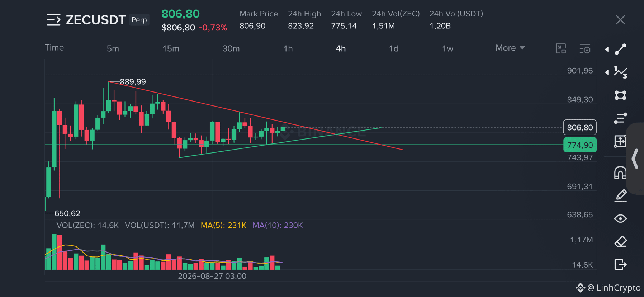Select the 15m interval
Screen dimensions: 644x297
coord(171,48)
